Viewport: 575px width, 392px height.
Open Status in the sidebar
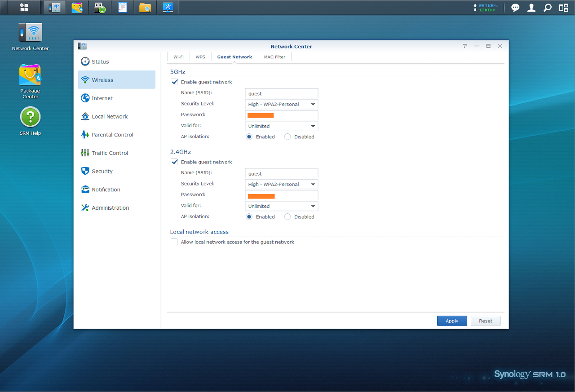coord(117,62)
